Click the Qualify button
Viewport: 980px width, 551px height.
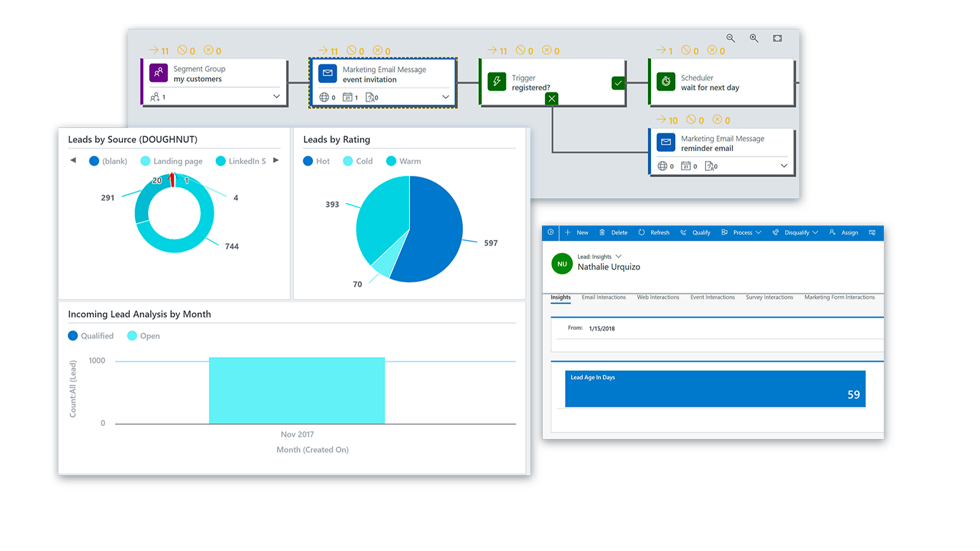695,233
